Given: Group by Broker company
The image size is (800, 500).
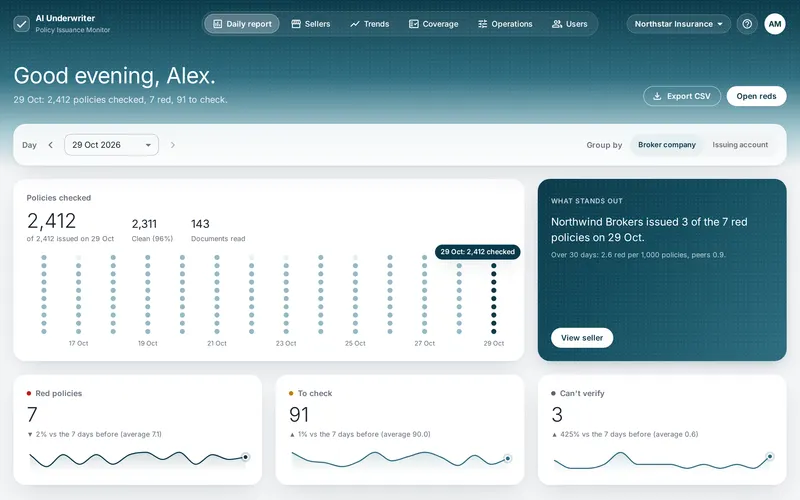Looking at the screenshot, I should click(x=666, y=145).
